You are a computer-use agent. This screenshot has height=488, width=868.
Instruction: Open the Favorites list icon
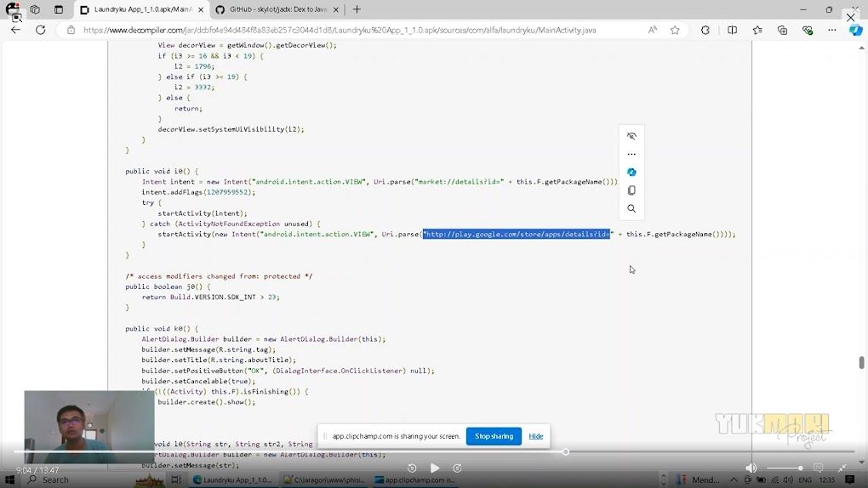click(x=757, y=30)
